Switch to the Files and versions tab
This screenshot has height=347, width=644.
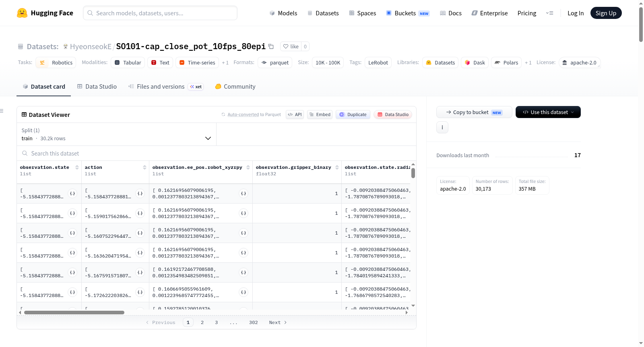(165, 86)
